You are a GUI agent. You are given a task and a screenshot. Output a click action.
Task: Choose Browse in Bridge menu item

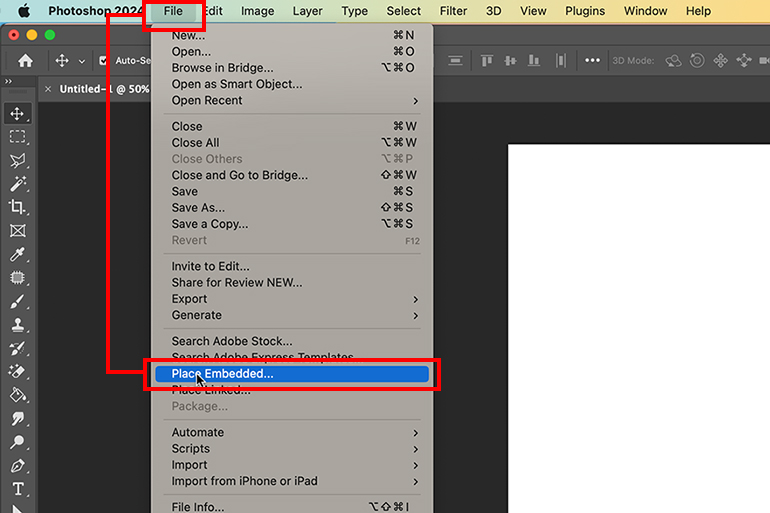point(293,68)
